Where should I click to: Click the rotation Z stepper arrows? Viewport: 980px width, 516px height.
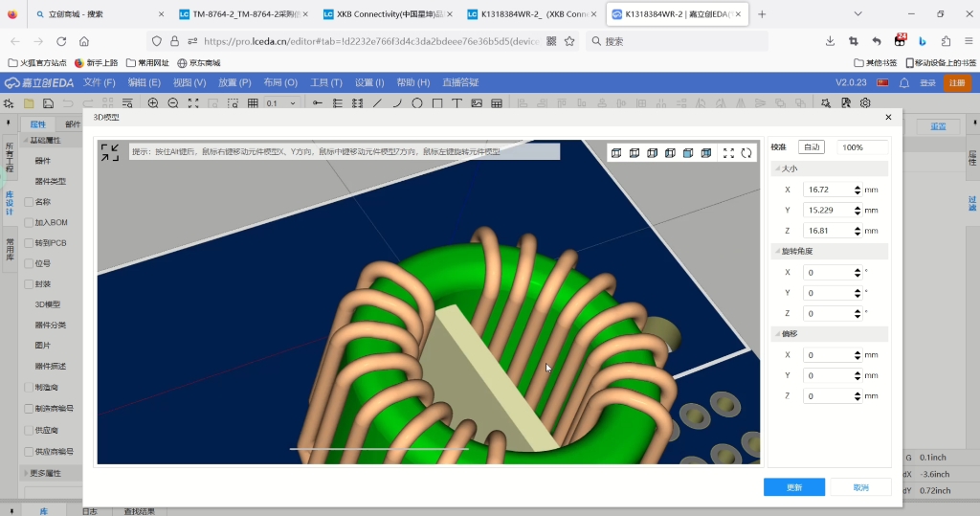click(857, 313)
